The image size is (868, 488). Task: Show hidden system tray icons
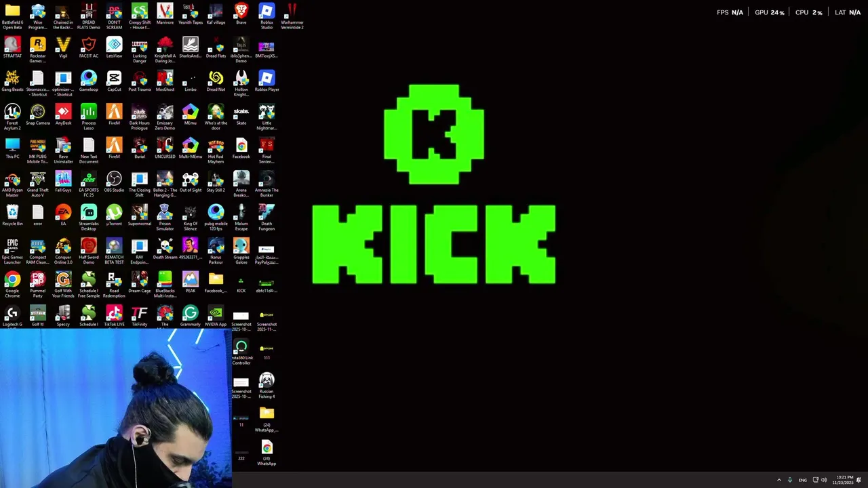(x=778, y=480)
